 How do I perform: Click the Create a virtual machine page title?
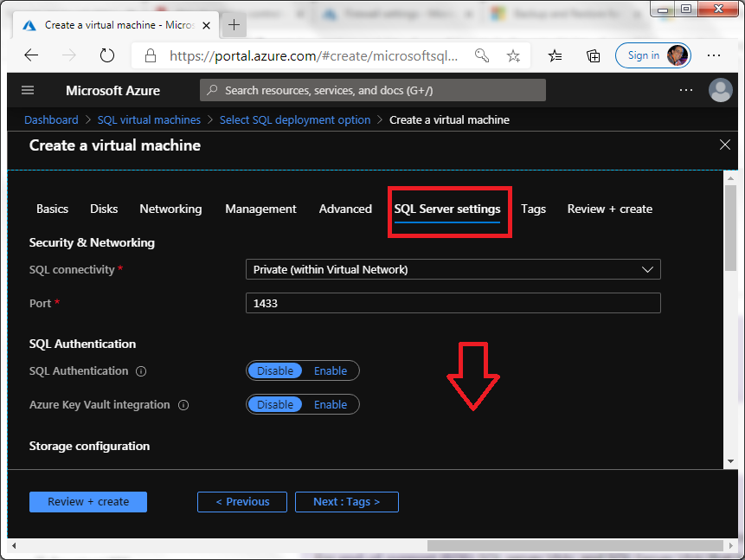(114, 145)
